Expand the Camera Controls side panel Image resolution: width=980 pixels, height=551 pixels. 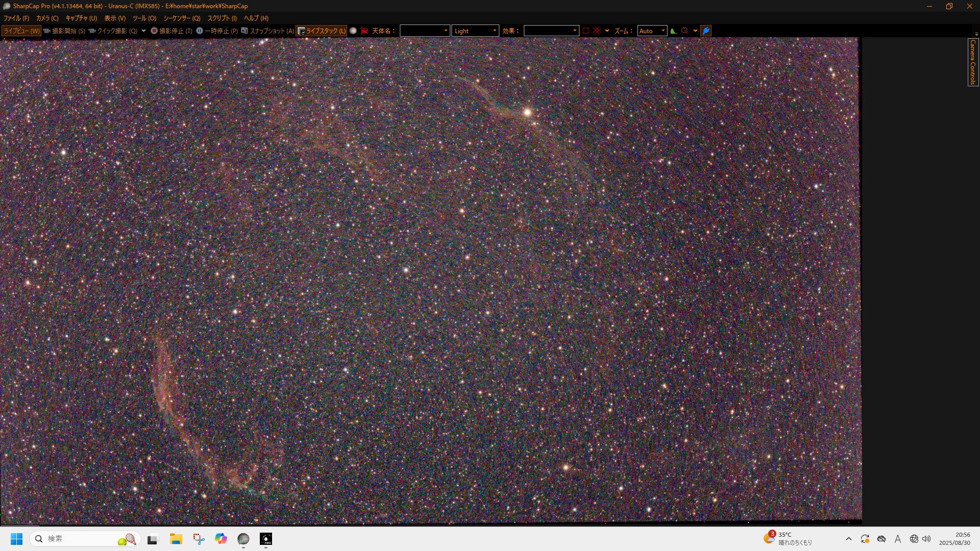pyautogui.click(x=973, y=62)
